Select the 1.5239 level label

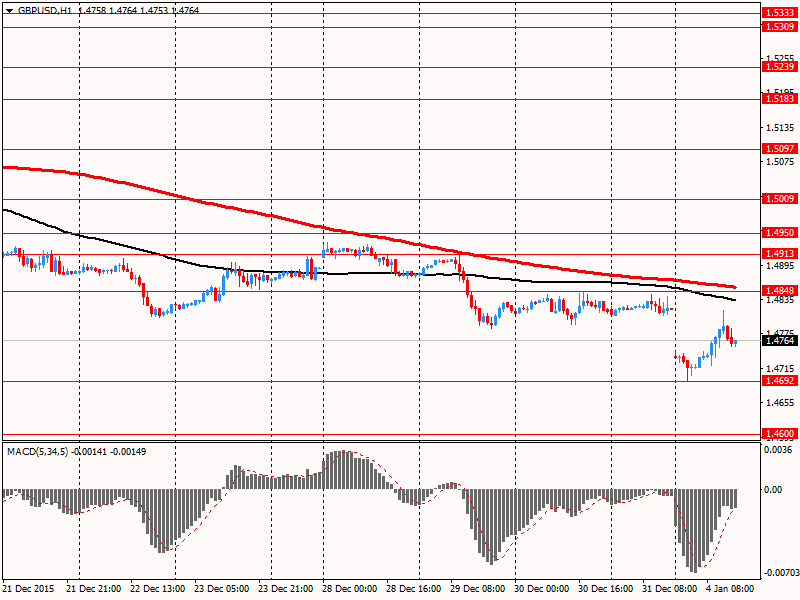pyautogui.click(x=780, y=67)
